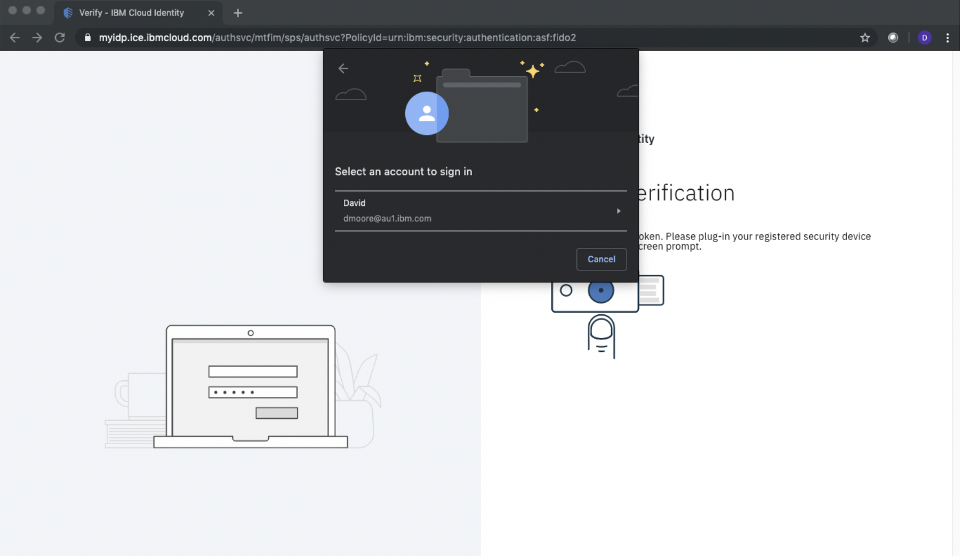Click the address bar URL
961x560 pixels.
click(338, 38)
